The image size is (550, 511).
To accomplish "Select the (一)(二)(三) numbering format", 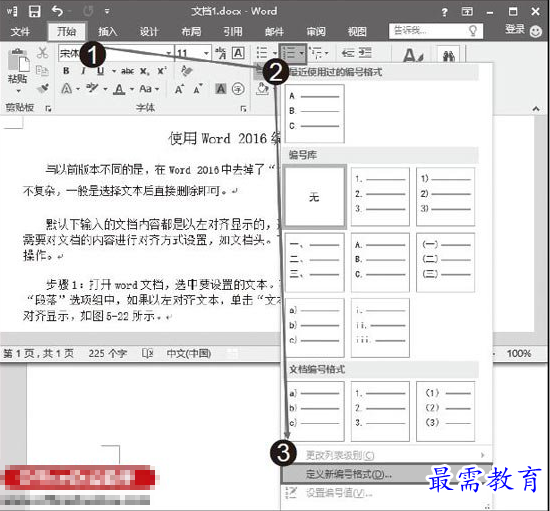I will [445, 262].
